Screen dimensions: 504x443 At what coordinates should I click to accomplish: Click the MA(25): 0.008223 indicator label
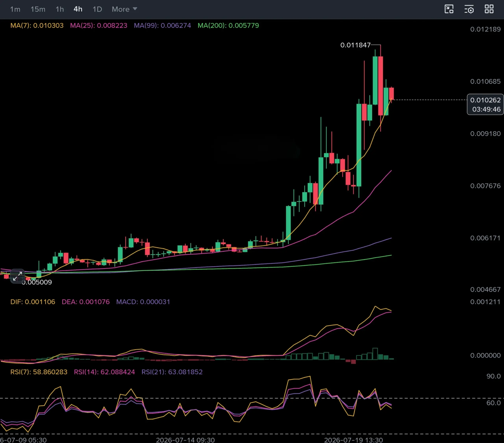99,25
